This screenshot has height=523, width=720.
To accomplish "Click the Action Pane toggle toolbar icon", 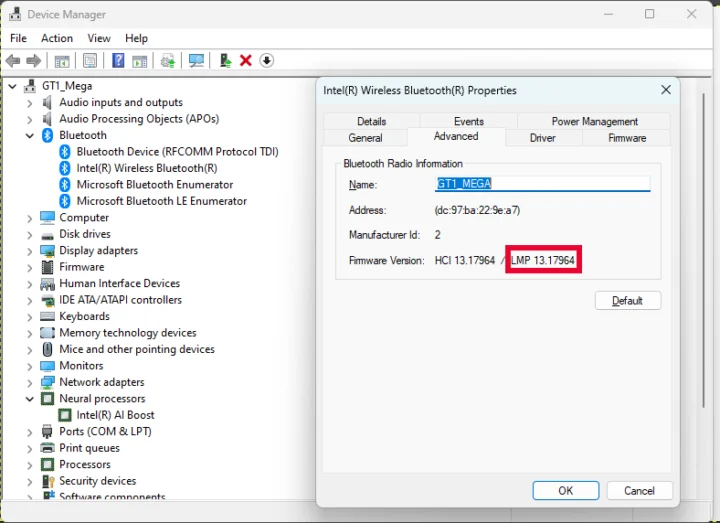I will 140,61.
